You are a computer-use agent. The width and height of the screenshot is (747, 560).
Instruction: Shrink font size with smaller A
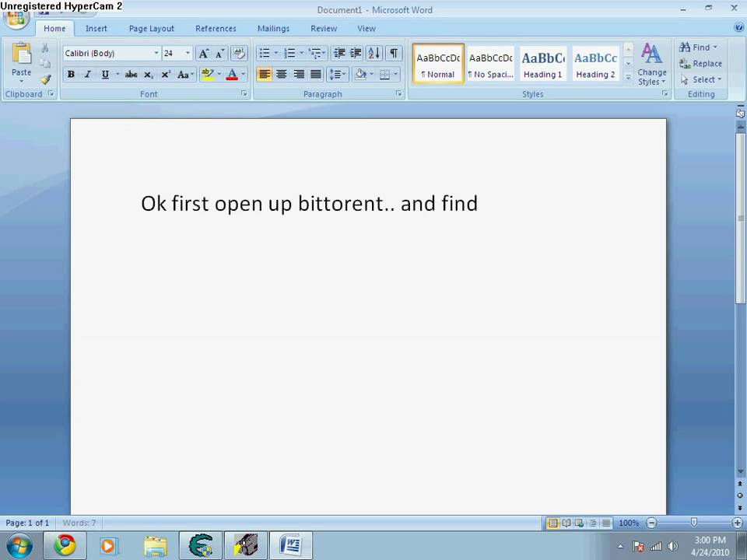[219, 54]
